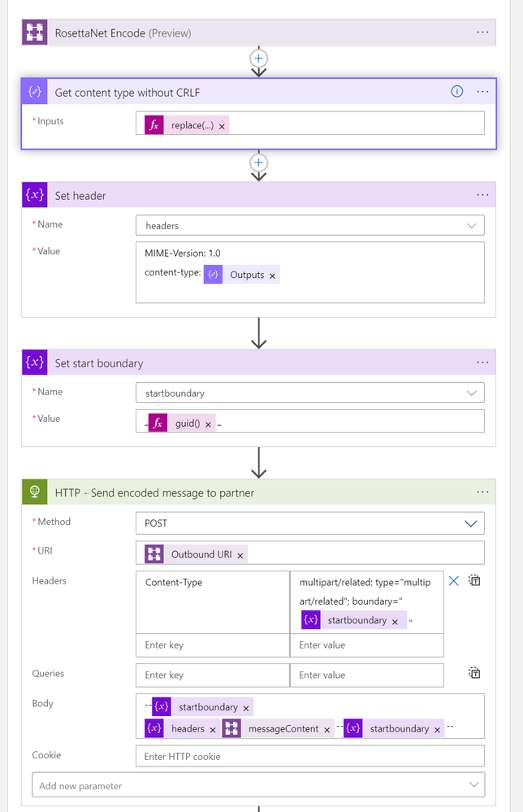Switch Queries to text mode icon

pyautogui.click(x=475, y=673)
